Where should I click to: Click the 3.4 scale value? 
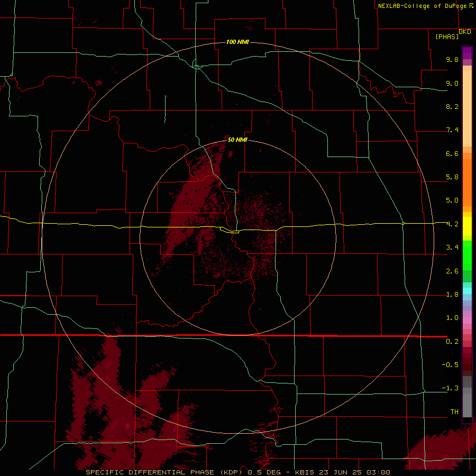click(x=452, y=248)
